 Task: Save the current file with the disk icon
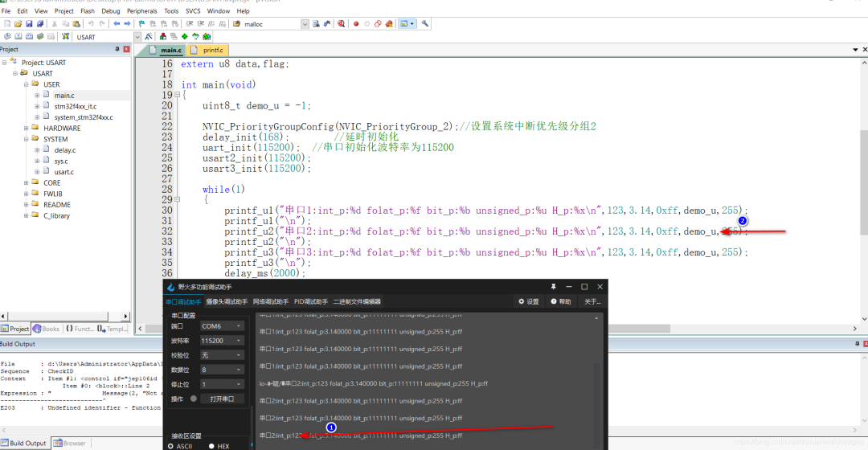pyautogui.click(x=30, y=24)
